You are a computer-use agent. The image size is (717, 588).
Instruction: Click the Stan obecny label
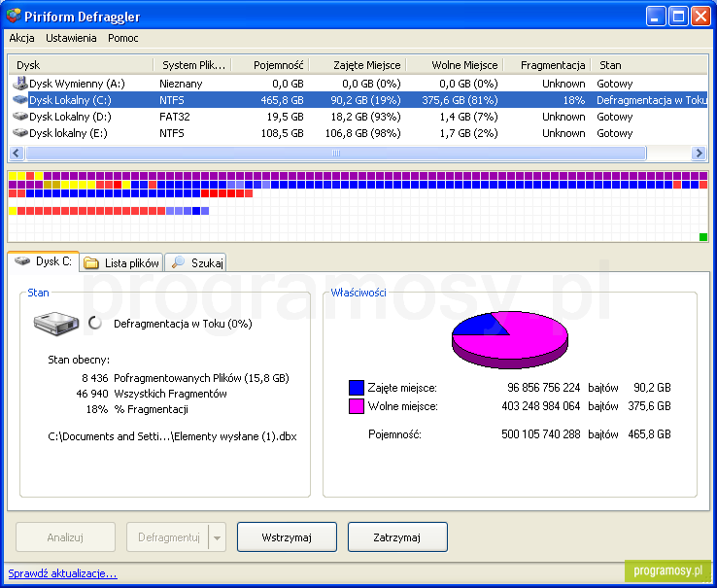79,360
